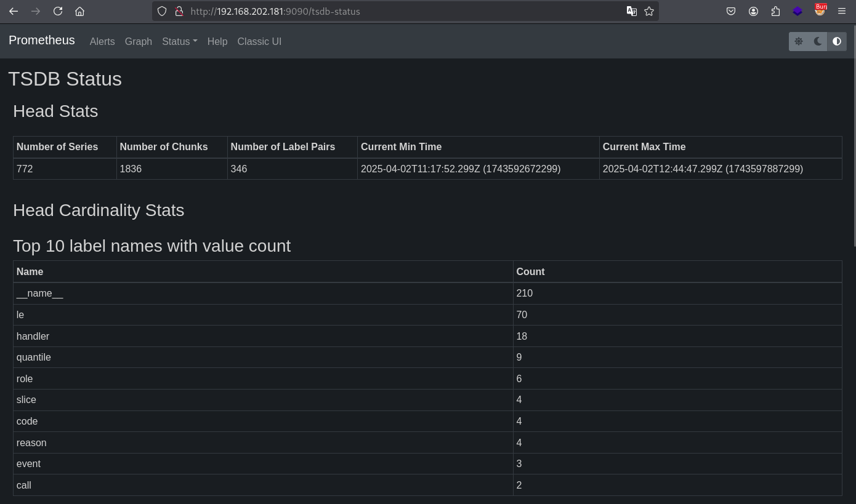This screenshot has height=504, width=856.
Task: Open the extensions puzzle icon
Action: pos(775,11)
